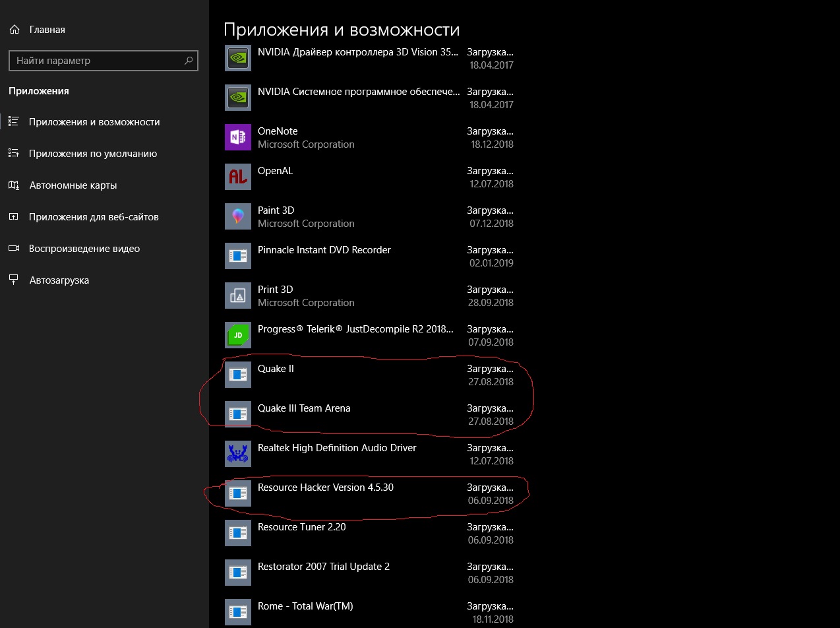Viewport: 840px width, 628px height.
Task: Click Загрузка size text of Realtek row
Action: (x=491, y=448)
